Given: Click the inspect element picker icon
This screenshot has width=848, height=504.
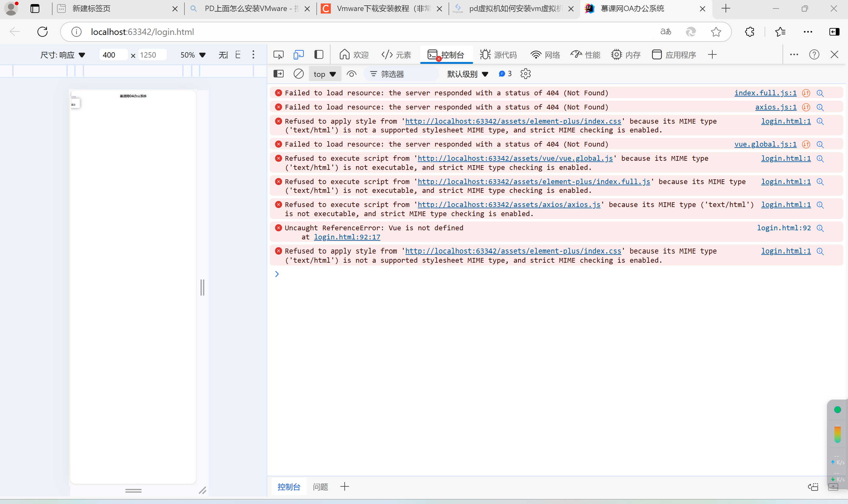Looking at the screenshot, I should (278, 55).
